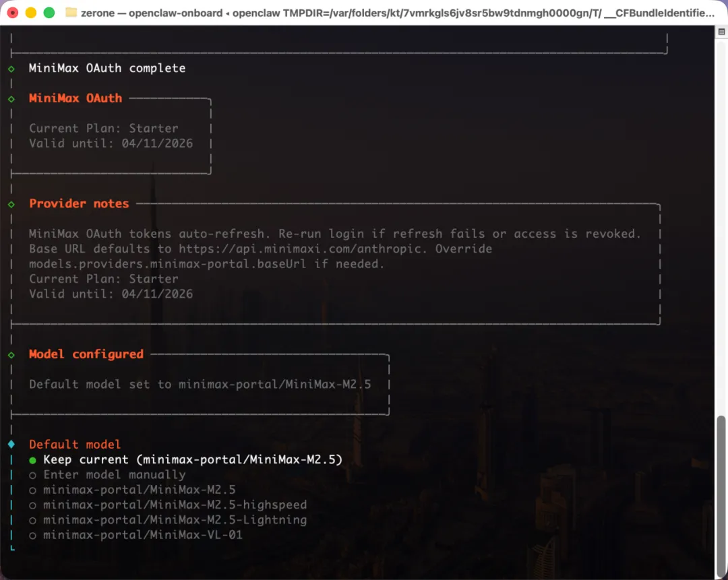Click the orange 'MiniMax OAuth' box heading
This screenshot has width=728, height=580.
tap(75, 98)
